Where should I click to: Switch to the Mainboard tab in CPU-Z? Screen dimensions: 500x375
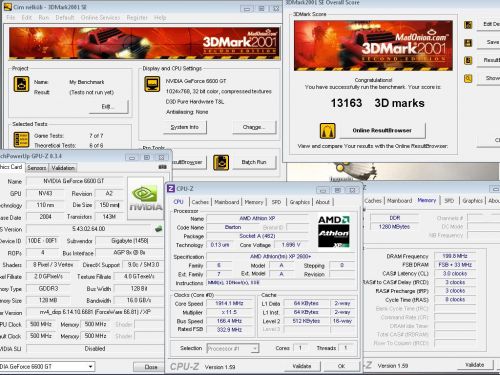pyautogui.click(x=227, y=202)
